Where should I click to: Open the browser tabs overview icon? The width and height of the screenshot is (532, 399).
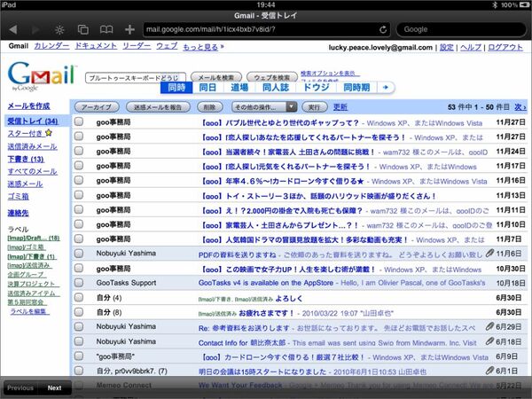83,30
